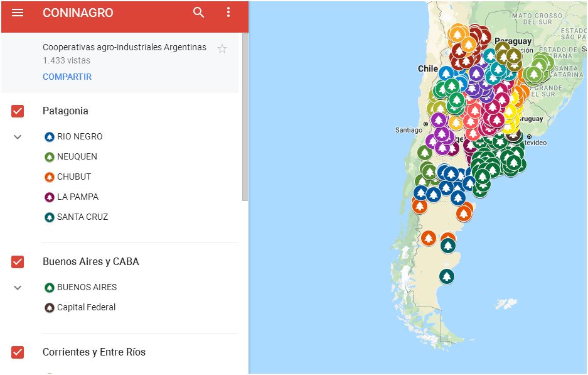The width and height of the screenshot is (588, 375).
Task: Star the Cooperativas agro-industriales Argentinas map
Action: [222, 48]
